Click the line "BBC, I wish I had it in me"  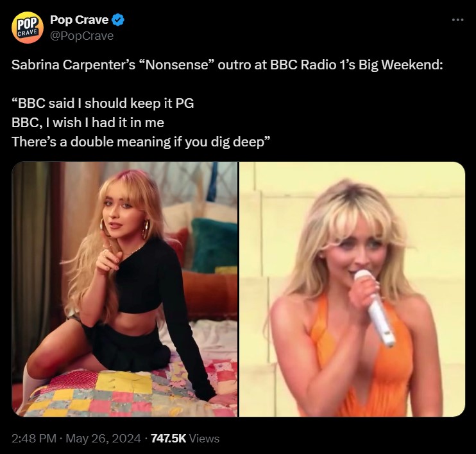(x=88, y=123)
